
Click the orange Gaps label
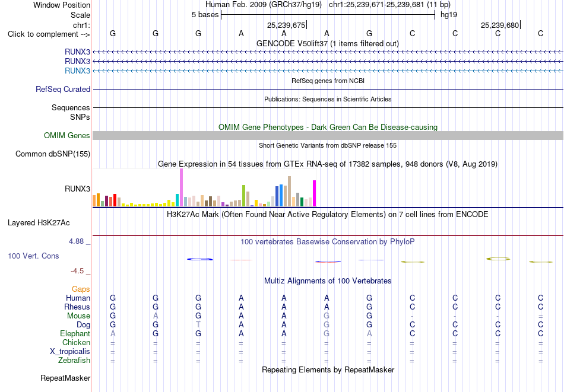click(x=81, y=289)
